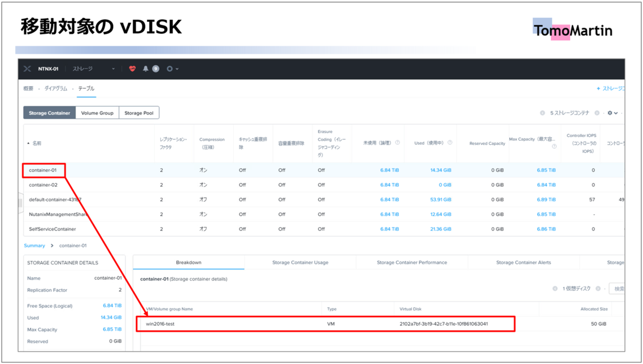Open the Storage Container Alerts tab

pyautogui.click(x=524, y=262)
